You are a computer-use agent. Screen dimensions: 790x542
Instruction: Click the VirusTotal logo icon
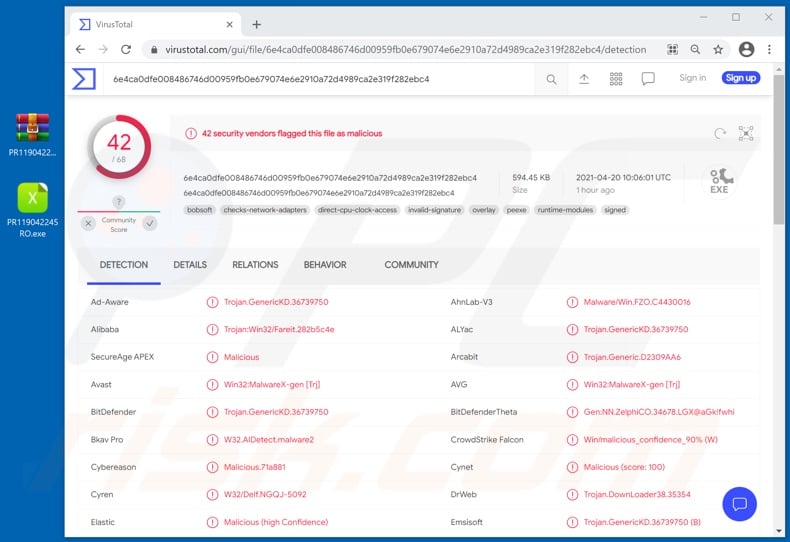pyautogui.click(x=84, y=79)
